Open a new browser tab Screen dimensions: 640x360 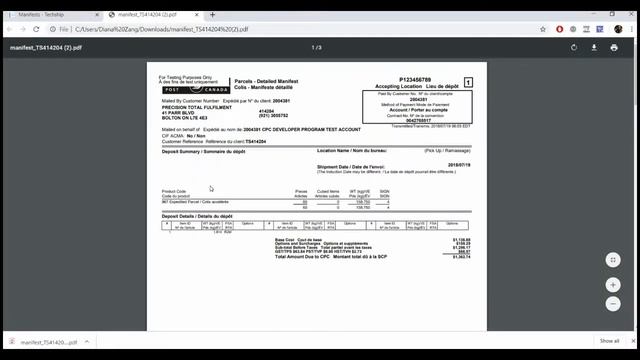click(212, 15)
